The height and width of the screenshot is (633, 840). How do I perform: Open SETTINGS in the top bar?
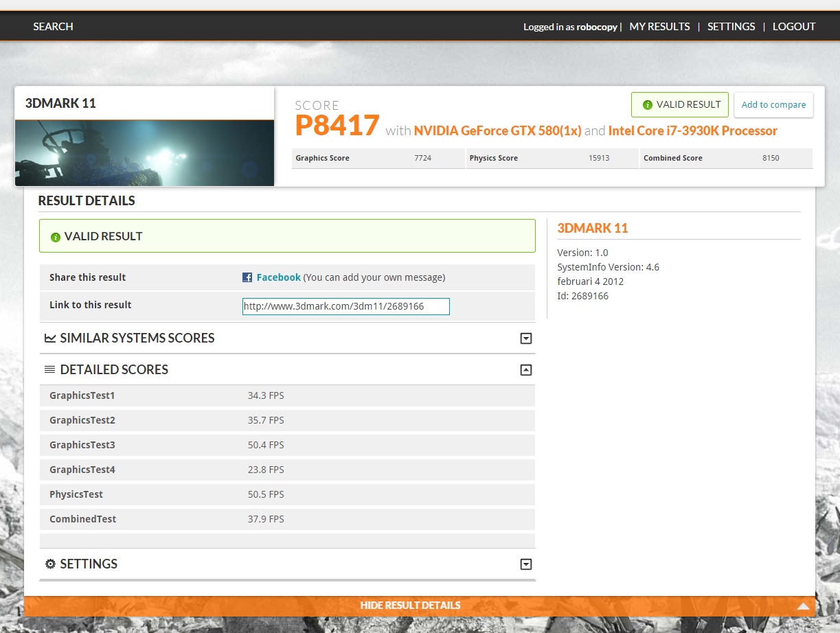pos(731,27)
